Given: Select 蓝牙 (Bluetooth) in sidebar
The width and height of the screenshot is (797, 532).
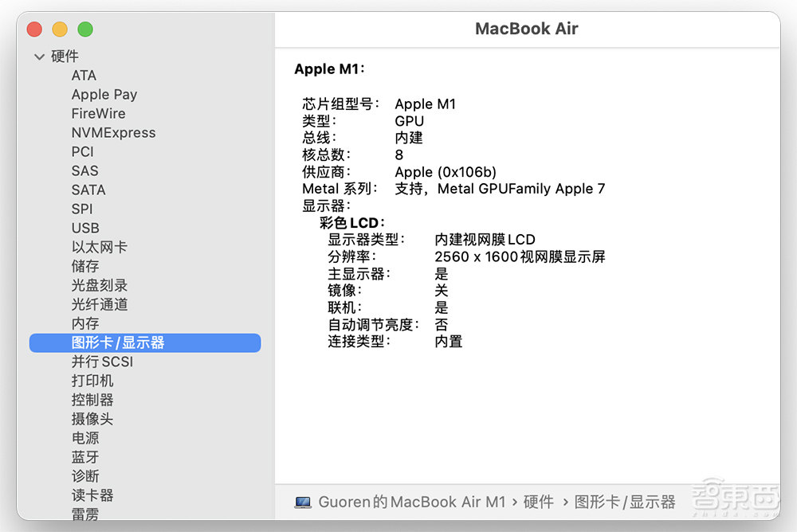Looking at the screenshot, I should pyautogui.click(x=84, y=457).
